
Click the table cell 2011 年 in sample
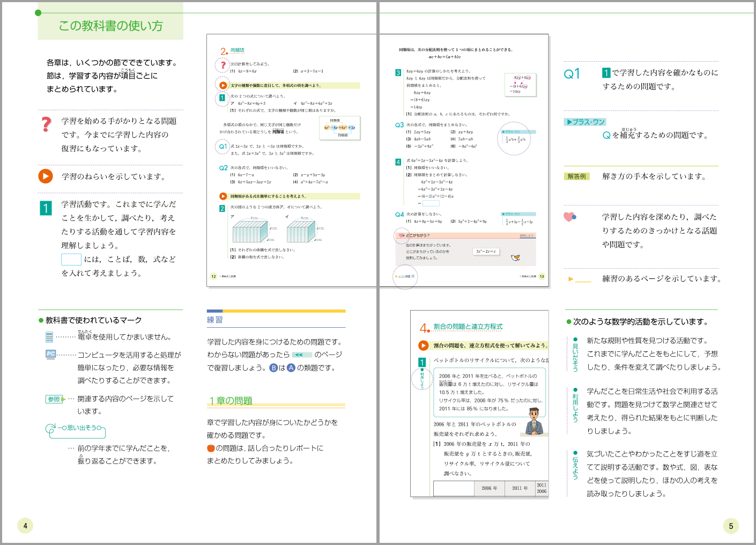(520, 488)
